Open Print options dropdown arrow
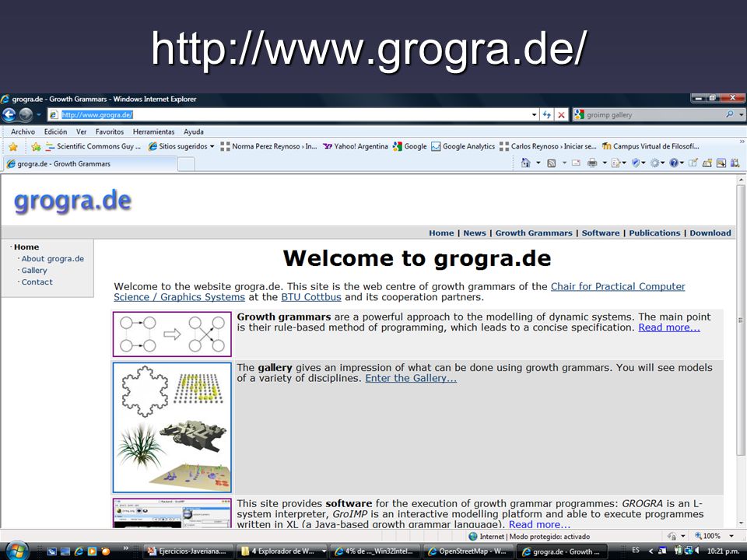This screenshot has width=747, height=560. click(604, 163)
